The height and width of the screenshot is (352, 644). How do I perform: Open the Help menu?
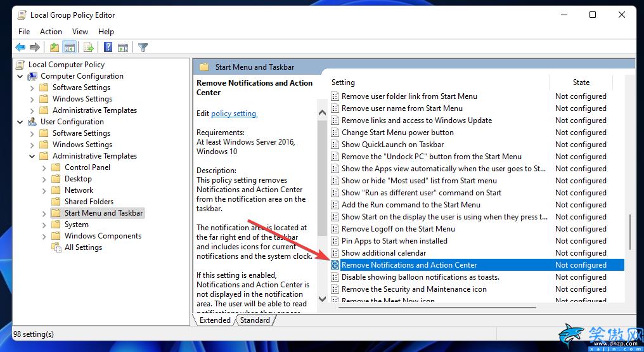(x=106, y=32)
